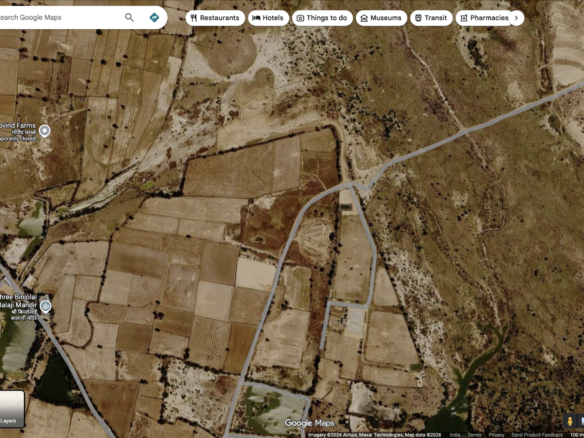This screenshot has height=438, width=584.
Task: Toggle the map scale unit label
Action: (x=577, y=435)
